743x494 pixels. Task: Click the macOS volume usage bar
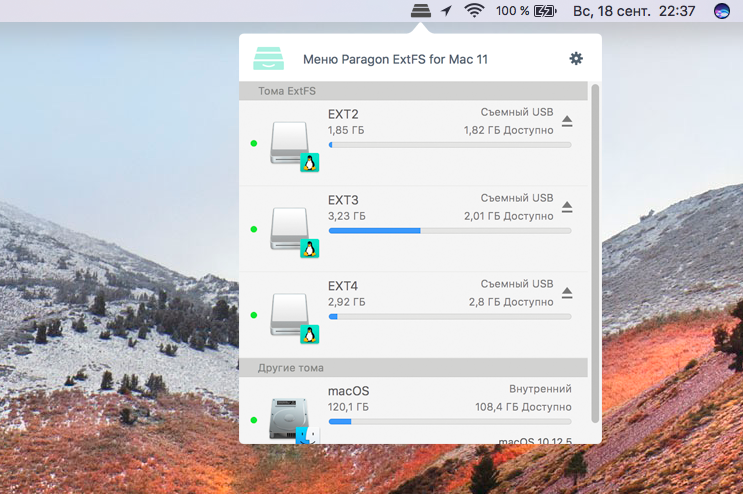coord(450,422)
